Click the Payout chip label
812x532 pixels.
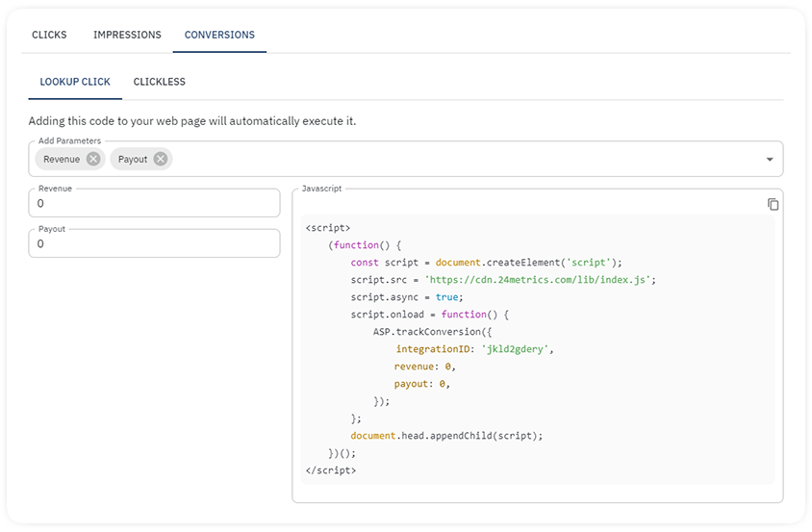(133, 159)
